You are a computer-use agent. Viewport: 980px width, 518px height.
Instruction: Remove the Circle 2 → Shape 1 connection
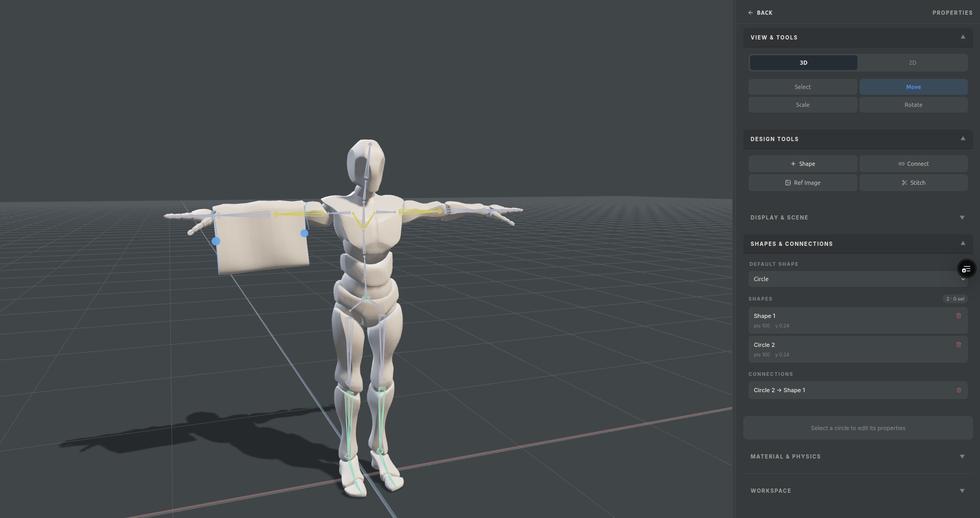[x=958, y=390]
